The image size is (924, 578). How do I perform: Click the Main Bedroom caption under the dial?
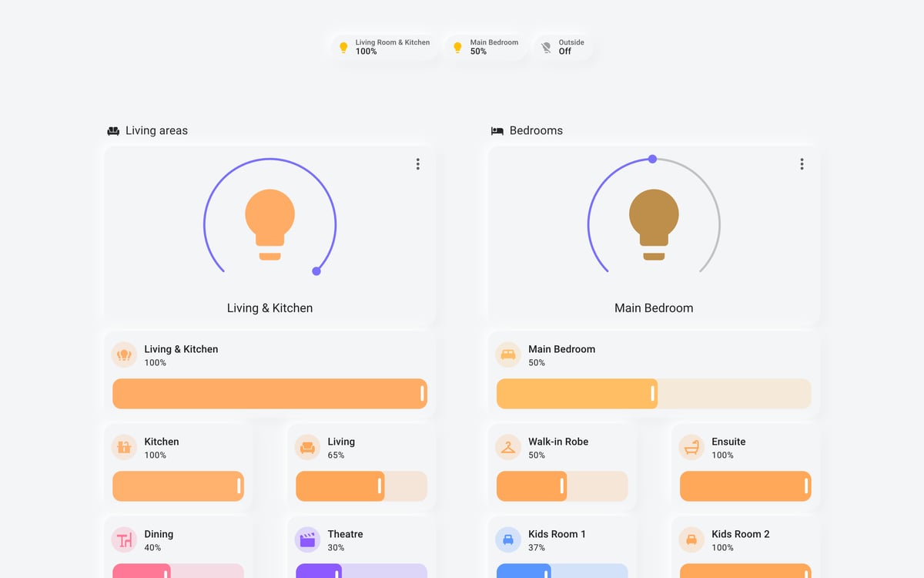[654, 307]
